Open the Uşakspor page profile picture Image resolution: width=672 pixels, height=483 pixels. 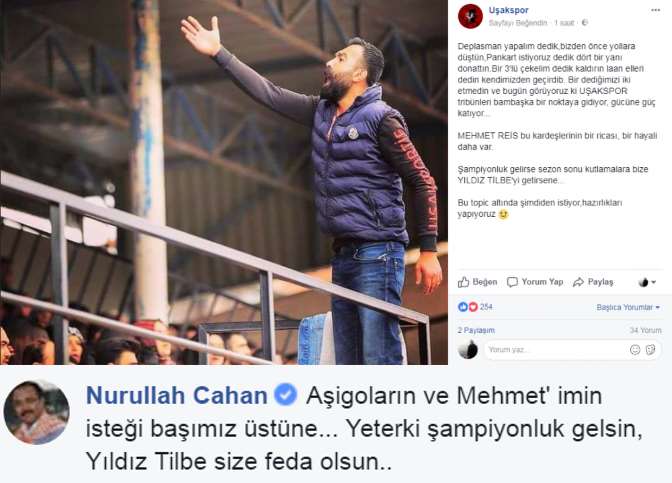coord(470,16)
